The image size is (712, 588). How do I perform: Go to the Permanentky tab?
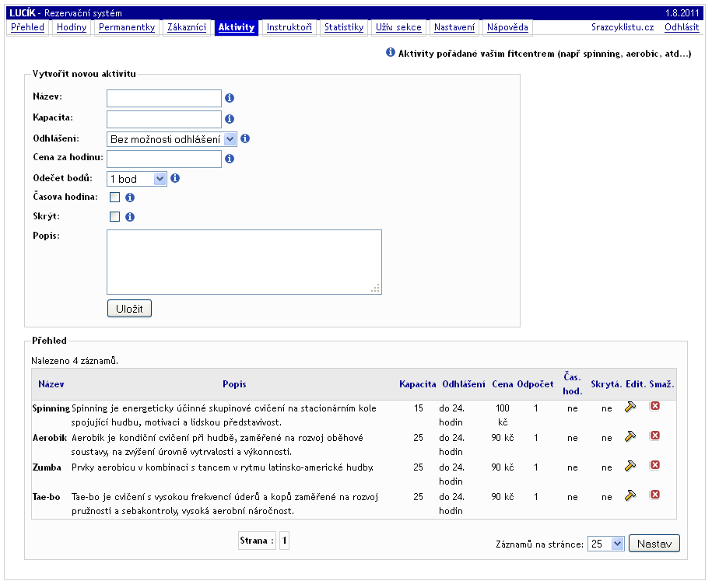pos(127,27)
